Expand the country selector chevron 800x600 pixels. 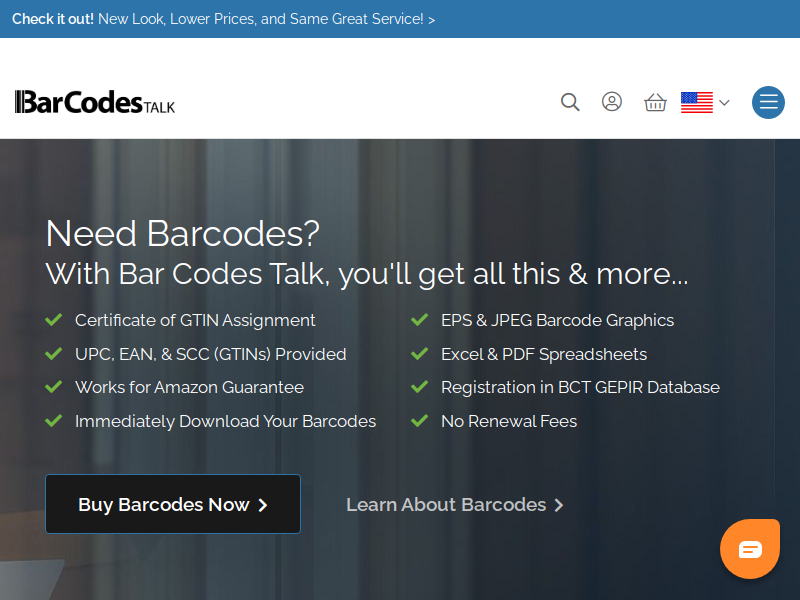724,103
